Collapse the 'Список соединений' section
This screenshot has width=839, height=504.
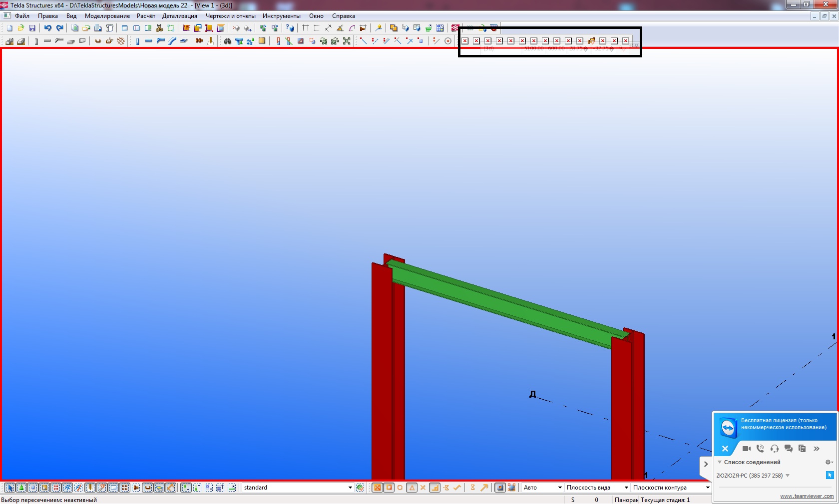[720, 462]
